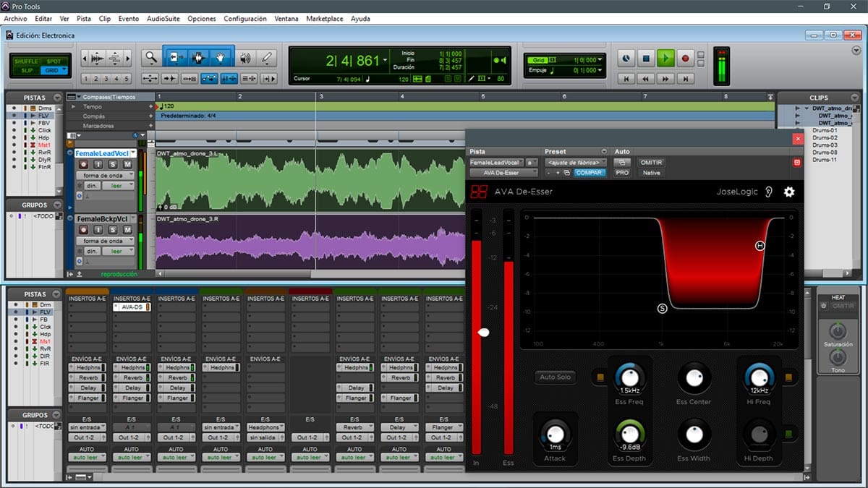The width and height of the screenshot is (868, 488).
Task: Select Drums-01 in the Clips list
Action: coord(825,130)
